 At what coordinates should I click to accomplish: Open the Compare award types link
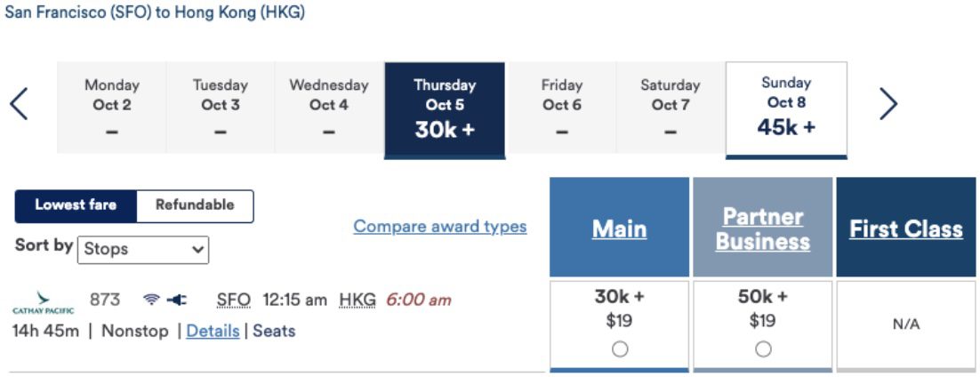click(x=440, y=227)
